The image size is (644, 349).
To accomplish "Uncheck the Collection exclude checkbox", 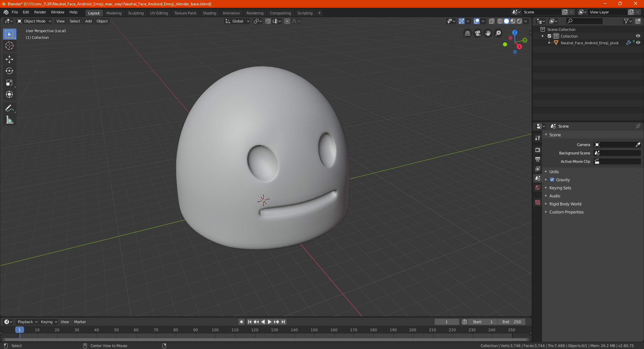I will [x=549, y=36].
